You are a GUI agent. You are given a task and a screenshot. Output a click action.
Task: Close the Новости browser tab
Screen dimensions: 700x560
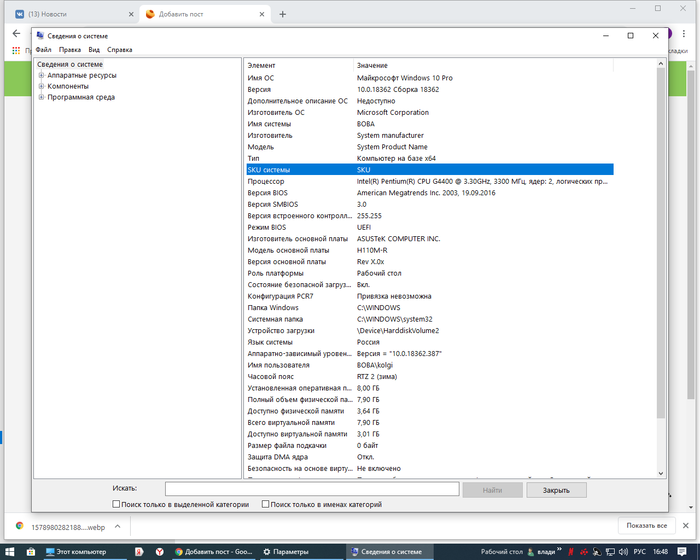(131, 14)
